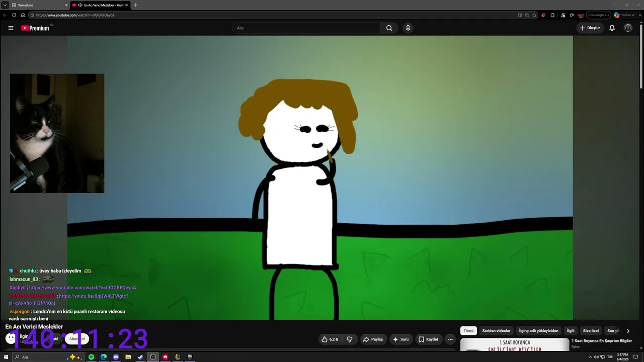Viewport: 644px width, 362px height.
Task: Go to browser home page
Action: click(x=23, y=15)
